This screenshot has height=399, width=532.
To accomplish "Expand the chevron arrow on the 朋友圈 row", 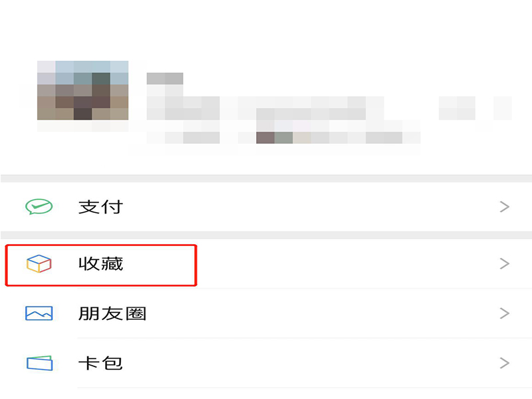I will click(x=505, y=313).
